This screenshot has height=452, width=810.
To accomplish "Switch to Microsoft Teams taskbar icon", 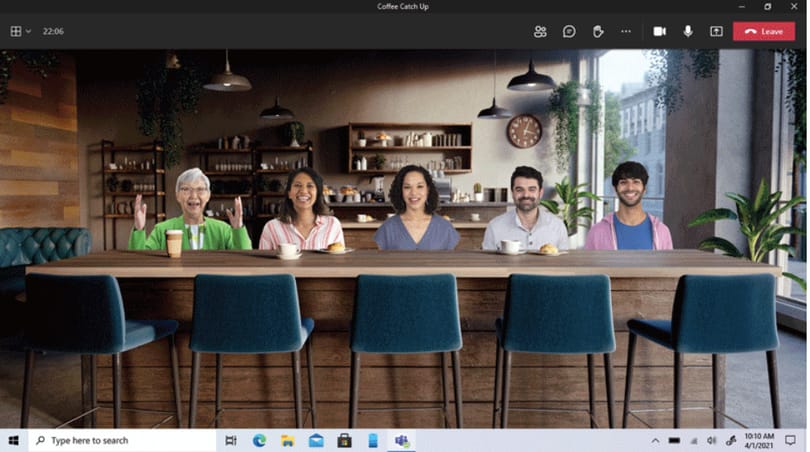I will (402, 441).
